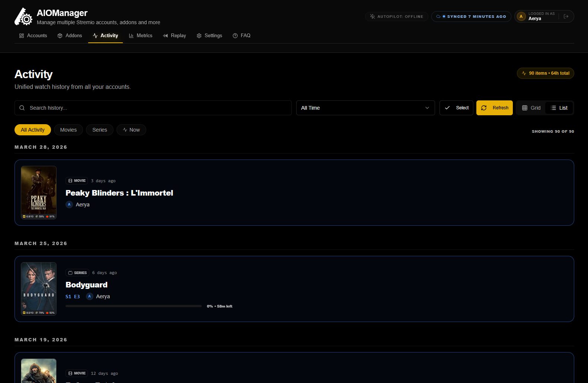Viewport: 588px width, 383px height.
Task: Click the Bodyguard watch progress bar
Action: pyautogui.click(x=134, y=306)
